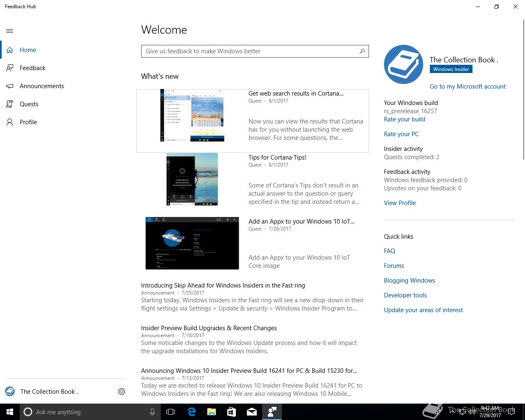
Task: Open Mail app from taskbar
Action: (252, 412)
